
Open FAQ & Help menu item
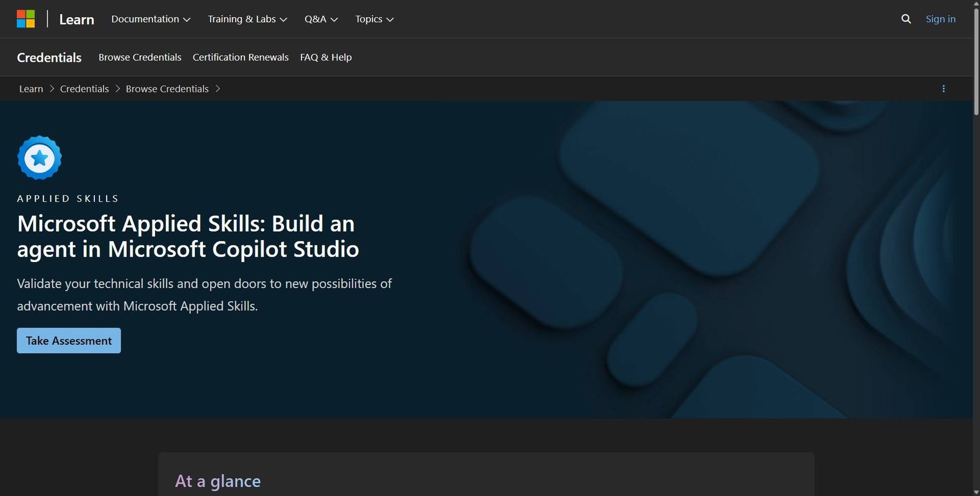click(326, 57)
